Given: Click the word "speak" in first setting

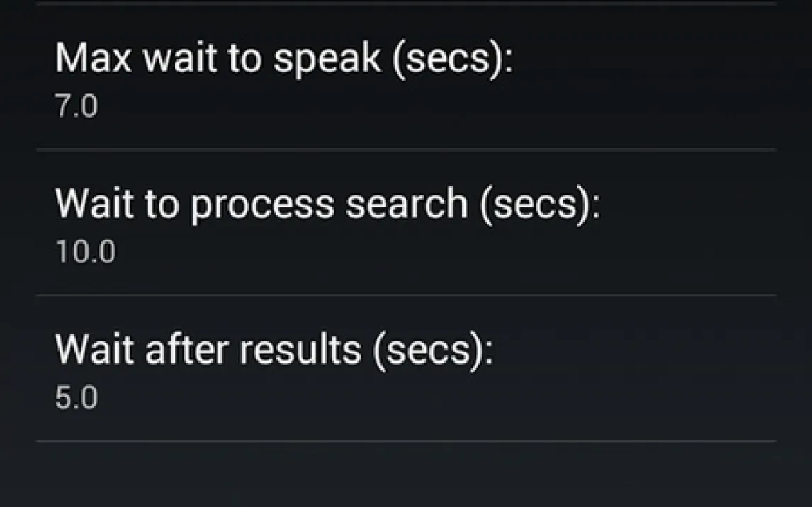Looking at the screenshot, I should pyautogui.click(x=327, y=59).
